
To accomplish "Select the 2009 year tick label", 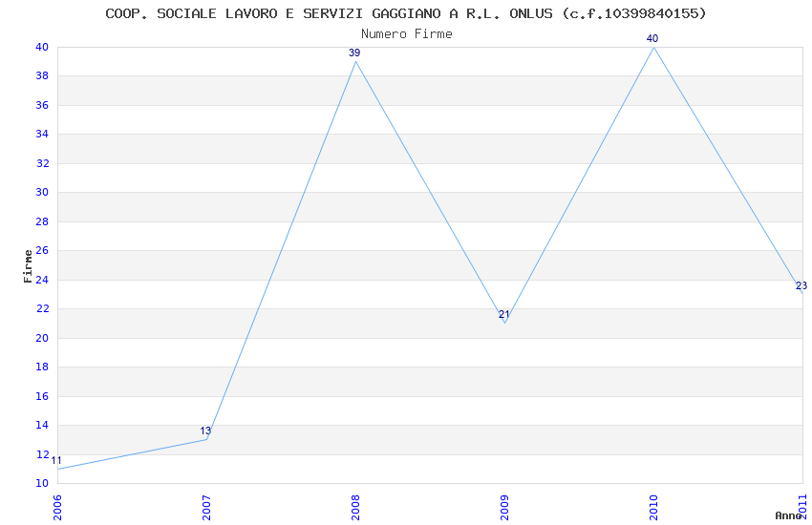I will (504, 507).
